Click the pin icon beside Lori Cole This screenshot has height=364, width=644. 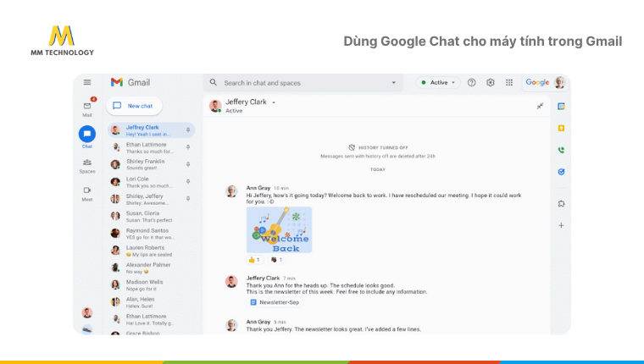[188, 181]
